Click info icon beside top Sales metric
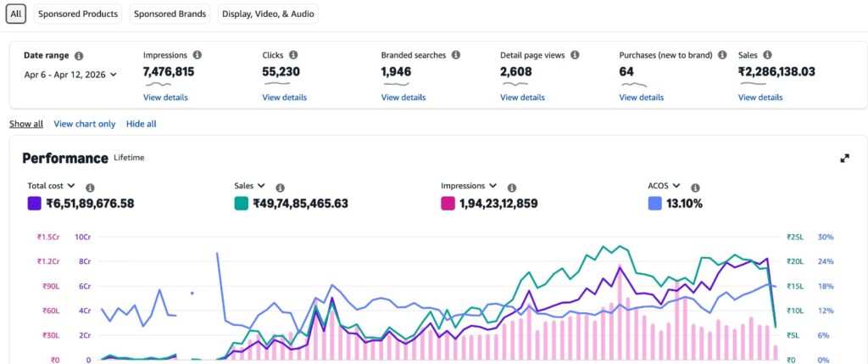This screenshot has width=868, height=364. 768,55
